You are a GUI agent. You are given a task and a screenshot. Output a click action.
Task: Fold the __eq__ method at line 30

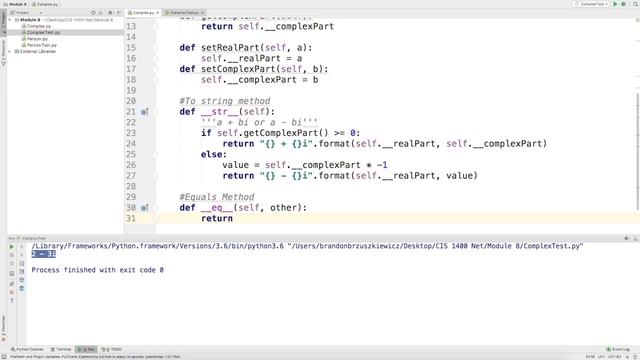(x=156, y=208)
